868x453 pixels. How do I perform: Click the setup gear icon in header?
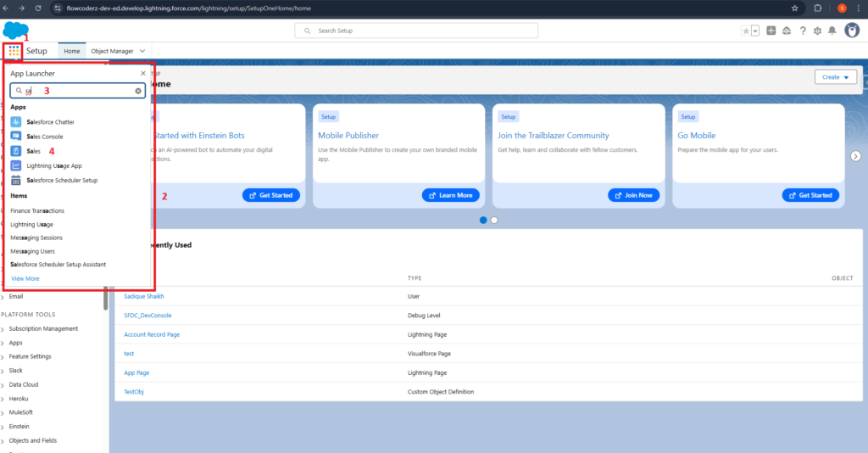817,31
